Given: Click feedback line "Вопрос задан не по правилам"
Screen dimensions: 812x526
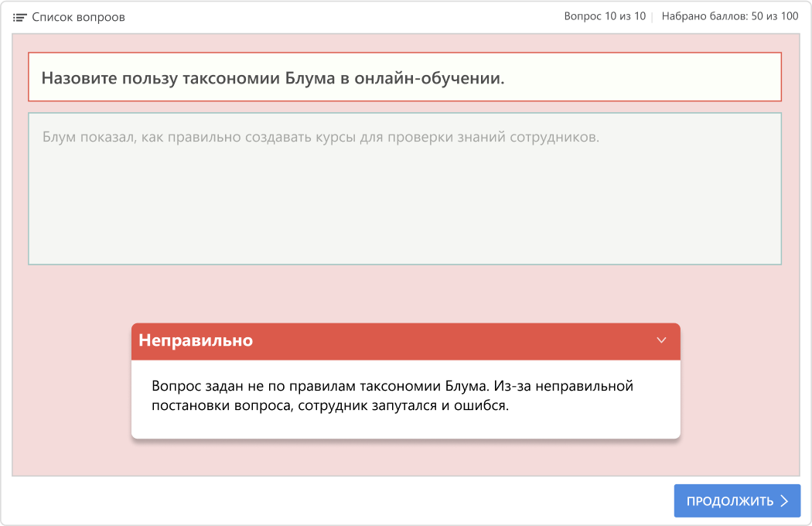Looking at the screenshot, I should coord(392,386).
